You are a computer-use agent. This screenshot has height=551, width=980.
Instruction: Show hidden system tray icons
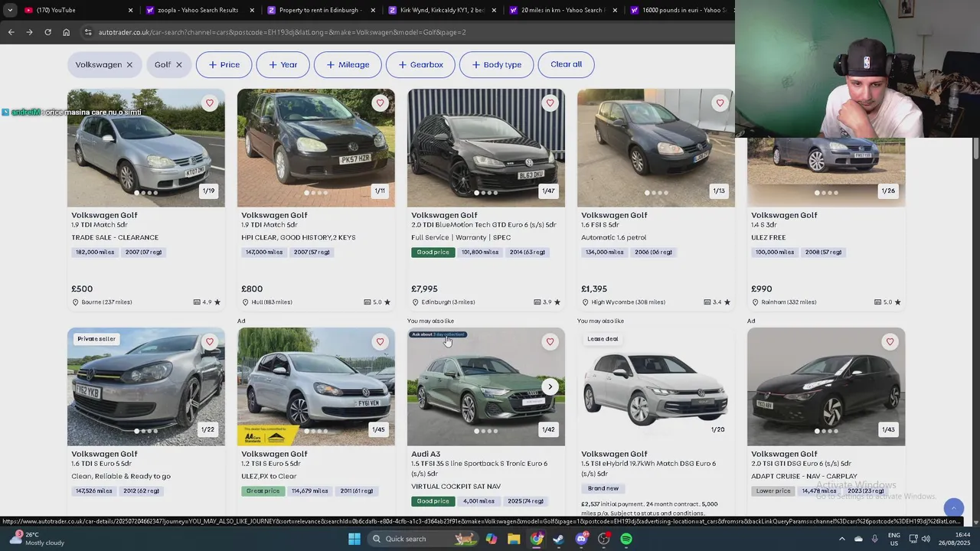pyautogui.click(x=841, y=539)
